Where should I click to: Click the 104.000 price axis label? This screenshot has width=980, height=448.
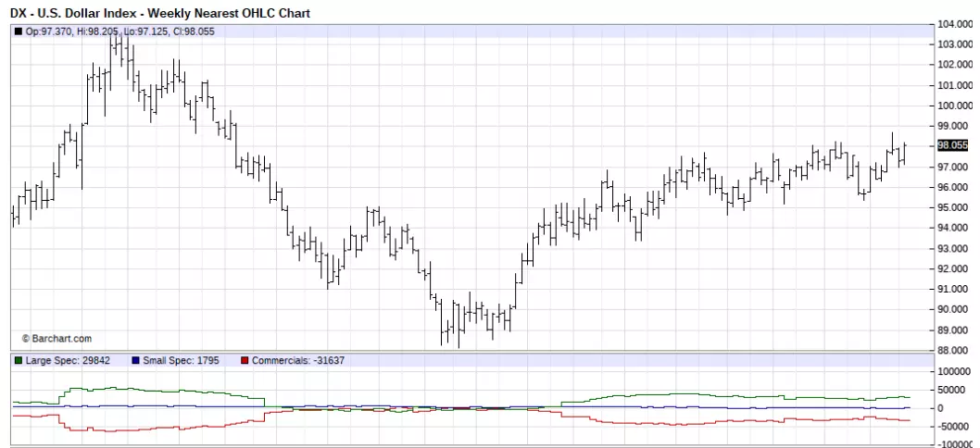[954, 24]
